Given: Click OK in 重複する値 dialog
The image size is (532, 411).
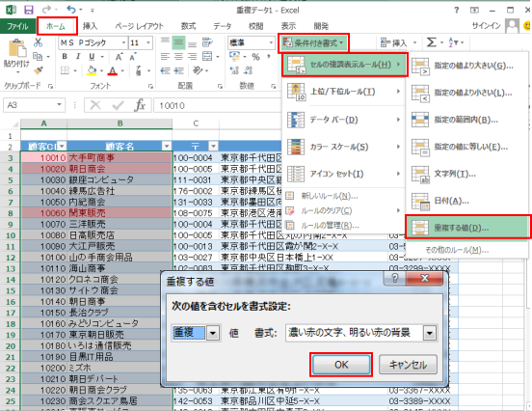Looking at the screenshot, I should (x=341, y=365).
